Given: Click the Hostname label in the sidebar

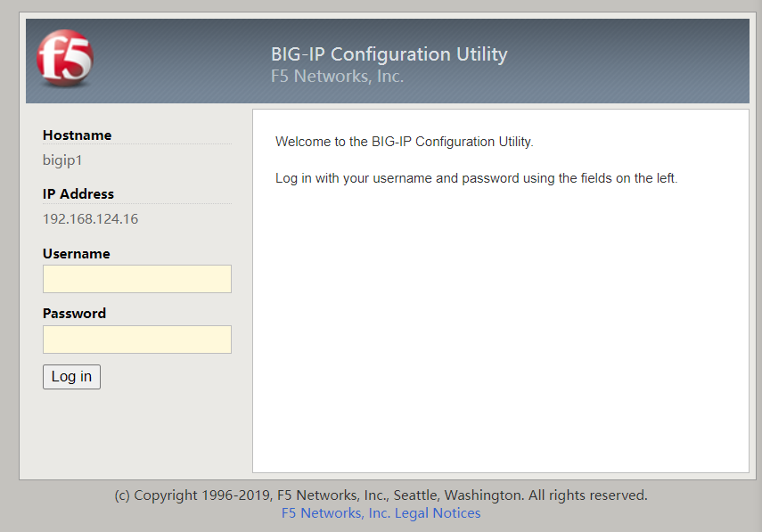Looking at the screenshot, I should pos(77,135).
